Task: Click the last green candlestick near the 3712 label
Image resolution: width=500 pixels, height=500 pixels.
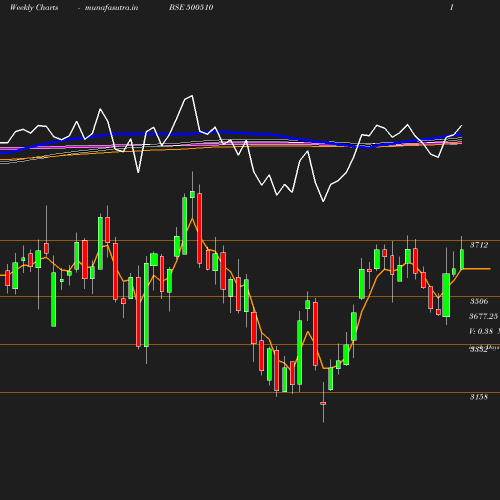Action: tap(462, 259)
